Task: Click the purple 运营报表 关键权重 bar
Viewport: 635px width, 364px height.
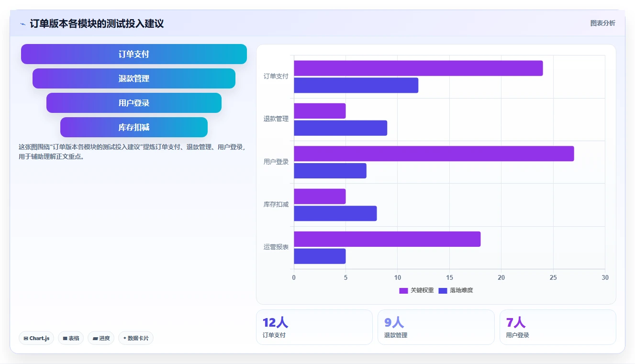Action: tap(387, 239)
